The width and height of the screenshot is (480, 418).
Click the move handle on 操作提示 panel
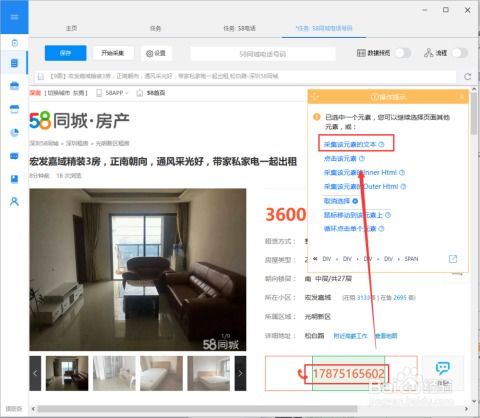315,97
